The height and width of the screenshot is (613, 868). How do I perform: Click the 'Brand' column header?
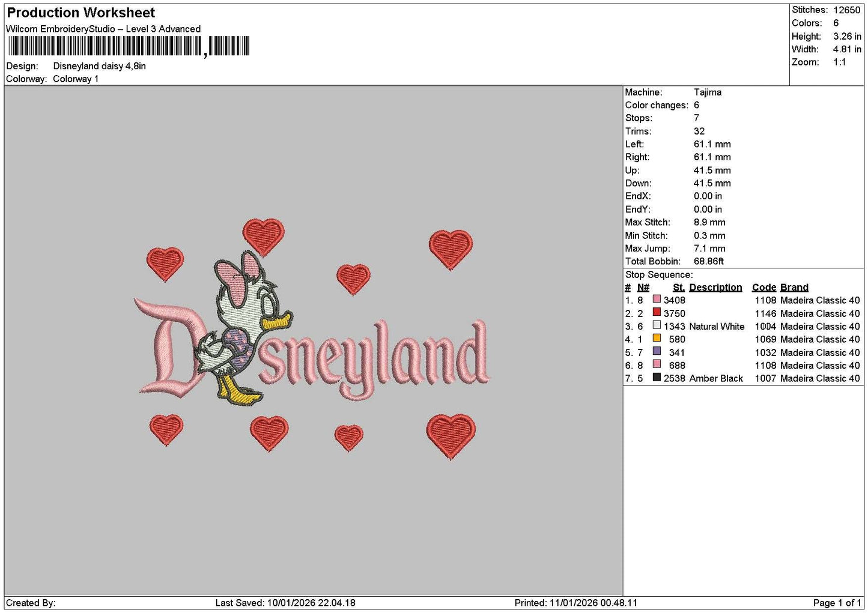[x=794, y=288]
